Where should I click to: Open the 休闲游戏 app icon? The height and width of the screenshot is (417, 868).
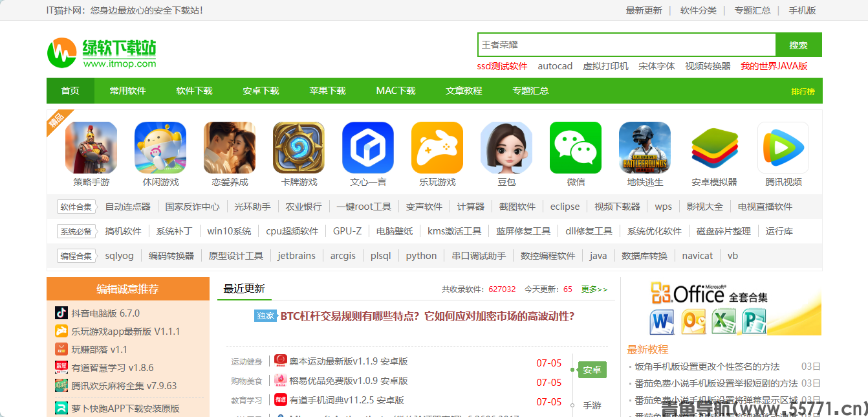coord(160,148)
